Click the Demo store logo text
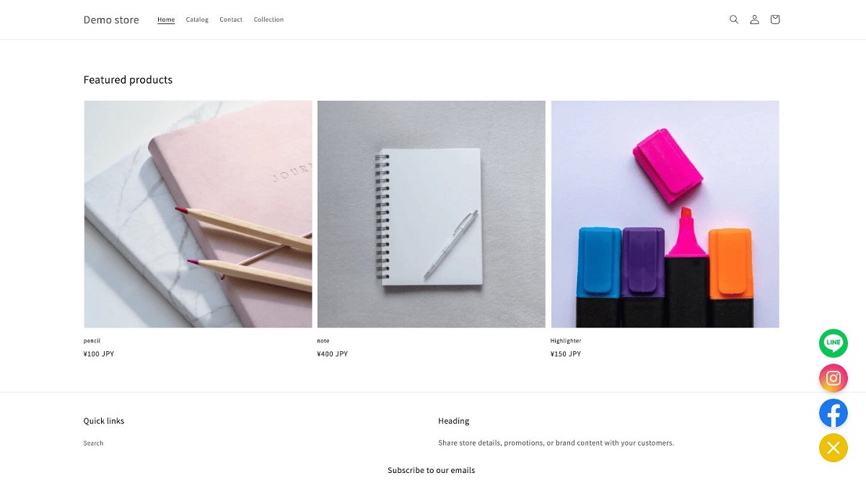This screenshot has height=504, width=866. tap(111, 19)
